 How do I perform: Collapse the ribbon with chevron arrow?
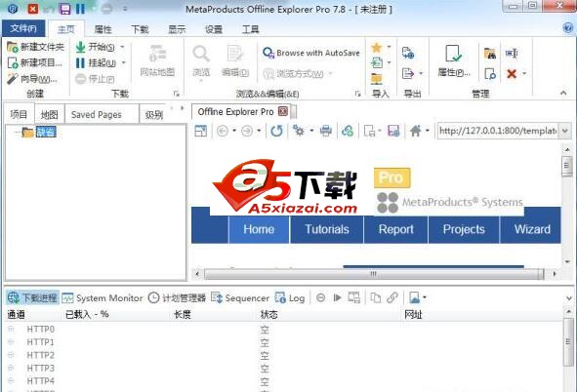pyautogui.click(x=563, y=93)
